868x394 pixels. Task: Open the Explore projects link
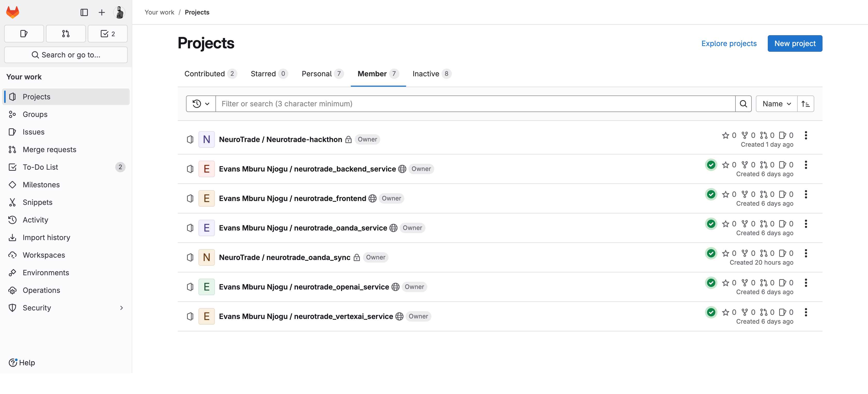click(729, 43)
